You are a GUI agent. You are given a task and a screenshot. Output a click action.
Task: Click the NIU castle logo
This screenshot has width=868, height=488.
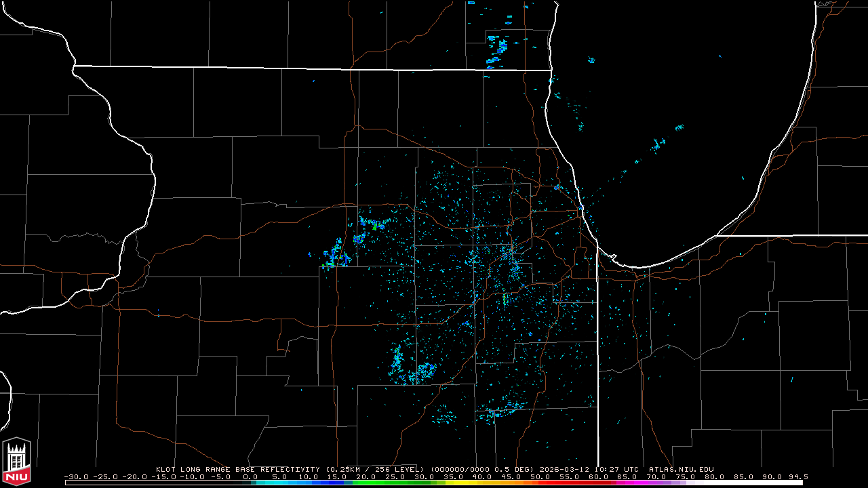(16, 462)
